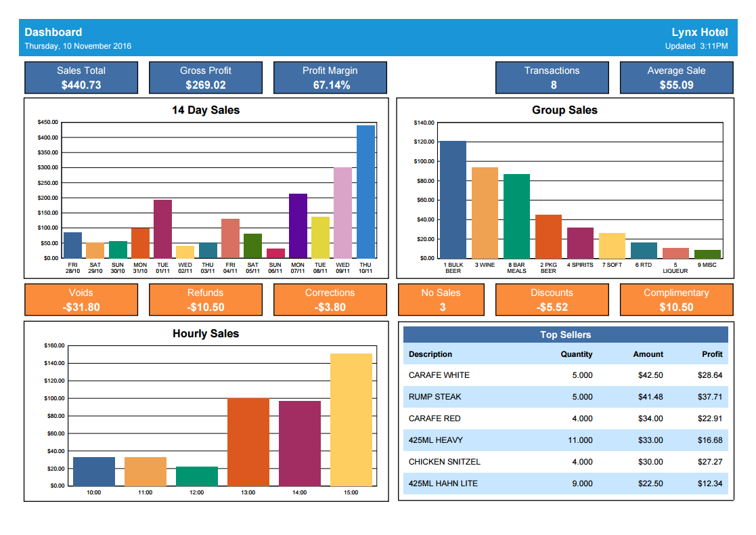Select the Discounts tile
This screenshot has width=756, height=535.
pyautogui.click(x=552, y=300)
